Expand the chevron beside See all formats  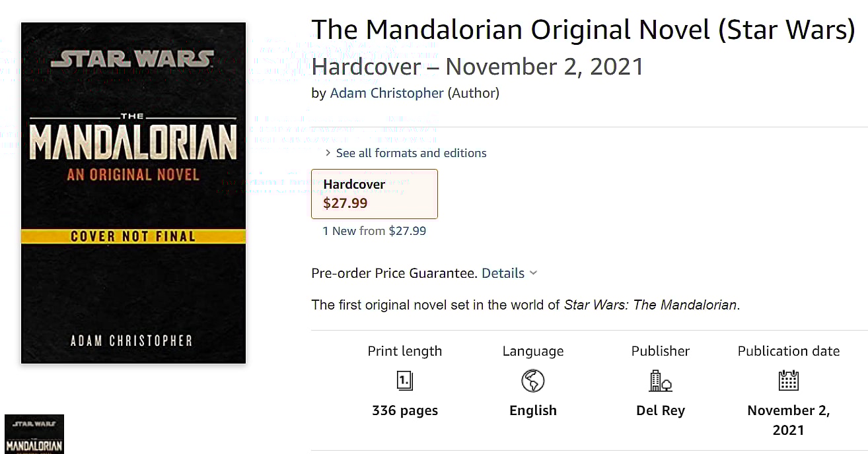tap(328, 153)
